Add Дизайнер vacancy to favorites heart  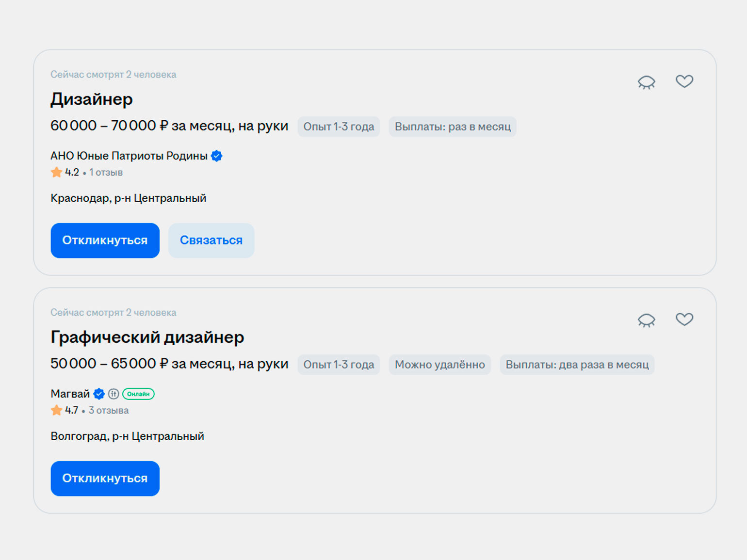684,81
